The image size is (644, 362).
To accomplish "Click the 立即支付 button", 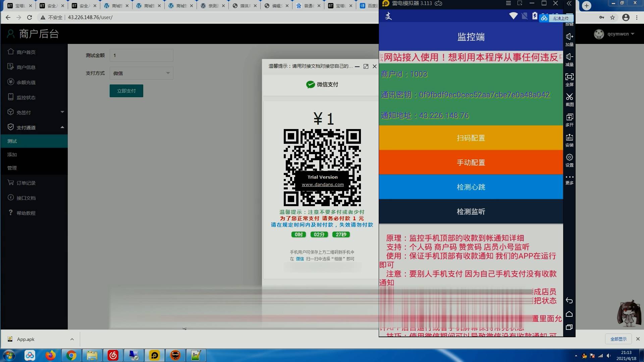I will 126,91.
